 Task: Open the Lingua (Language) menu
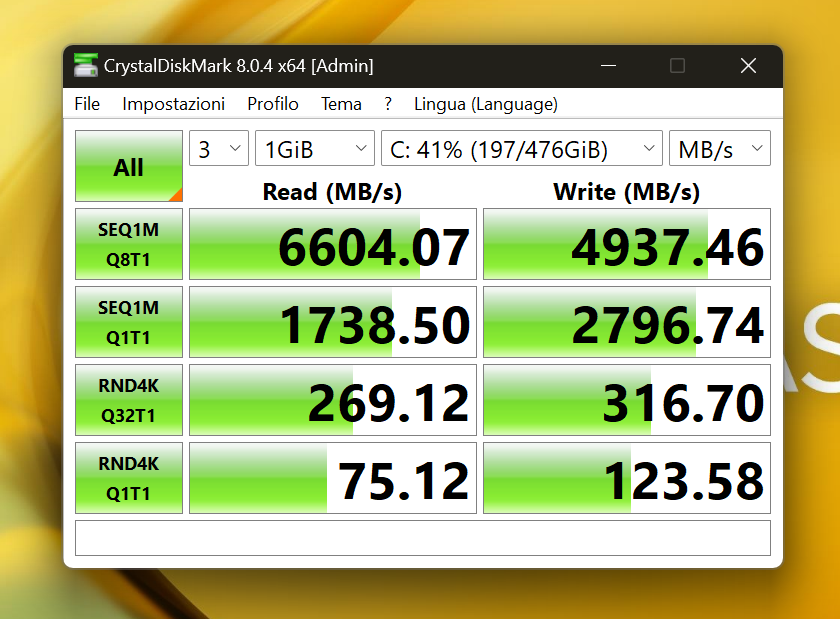coord(486,104)
